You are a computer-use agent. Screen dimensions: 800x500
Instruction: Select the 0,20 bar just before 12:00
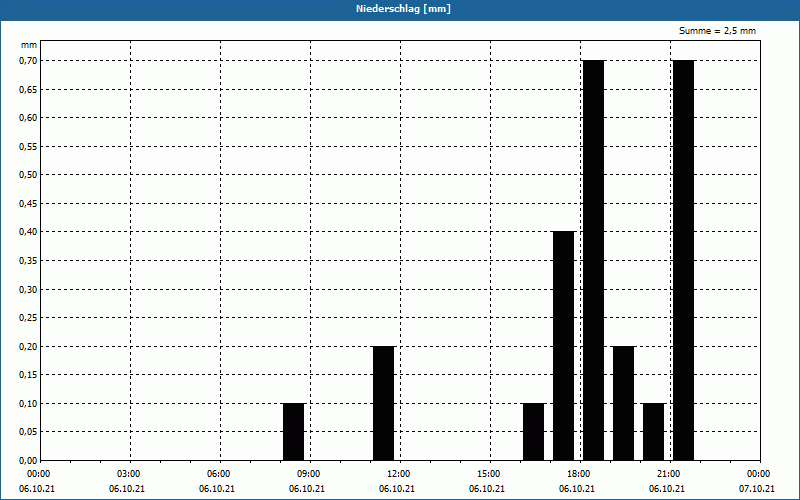coord(384,404)
